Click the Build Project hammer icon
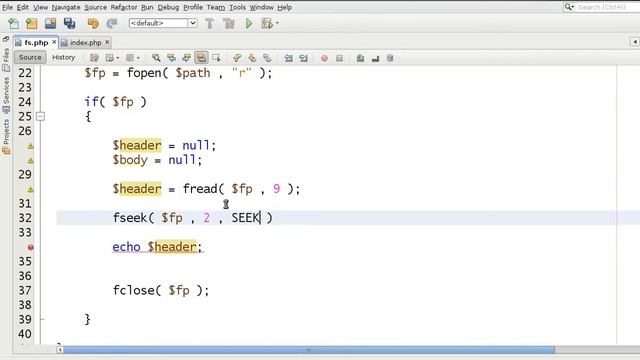Viewport: 640px width, 360px height. (209, 23)
